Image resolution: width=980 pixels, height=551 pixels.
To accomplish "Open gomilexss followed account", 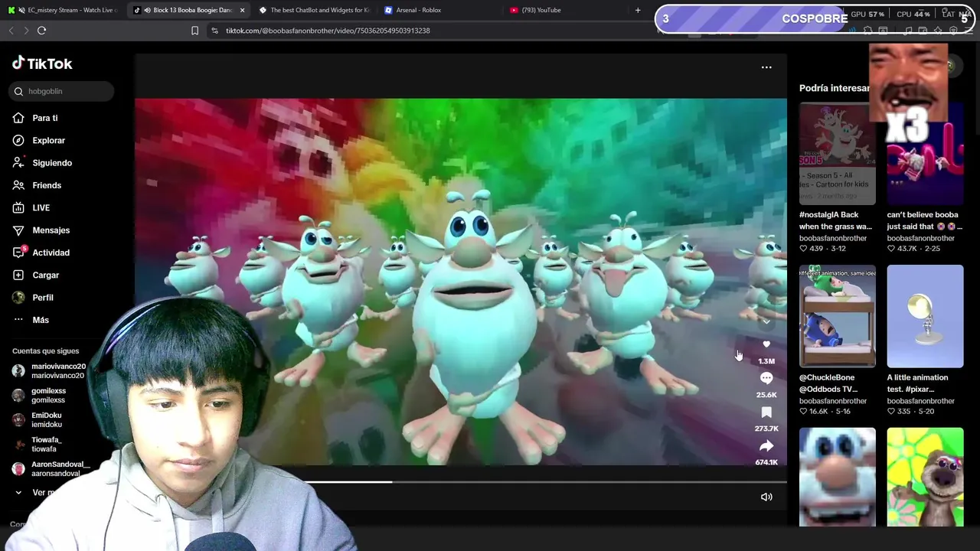I will click(40, 396).
